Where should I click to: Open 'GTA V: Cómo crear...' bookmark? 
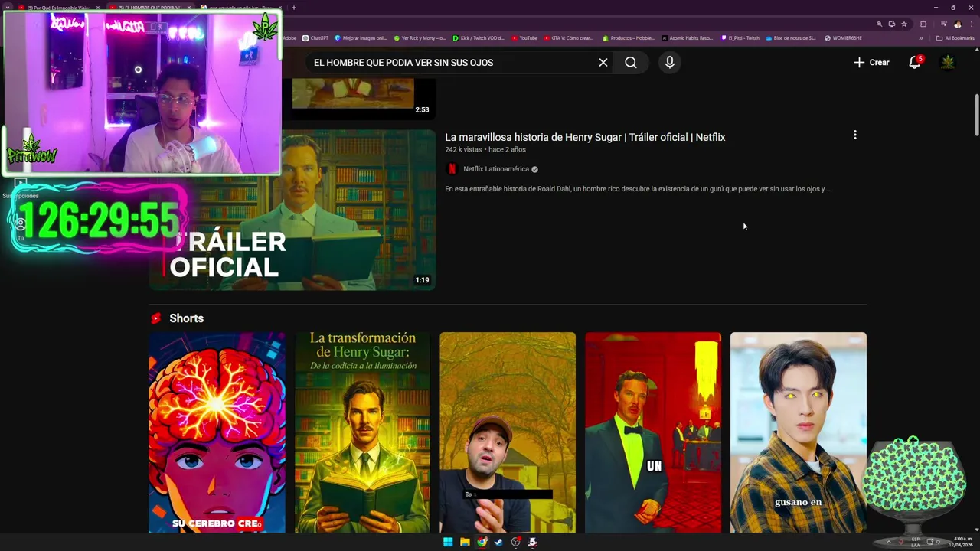pos(569,38)
